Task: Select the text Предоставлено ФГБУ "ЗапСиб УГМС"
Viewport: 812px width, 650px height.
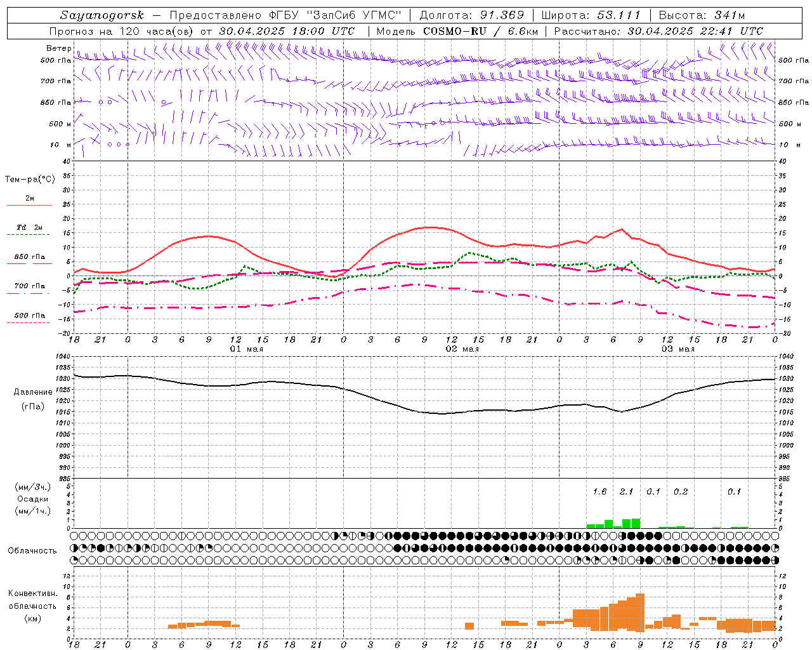Action: (x=286, y=15)
